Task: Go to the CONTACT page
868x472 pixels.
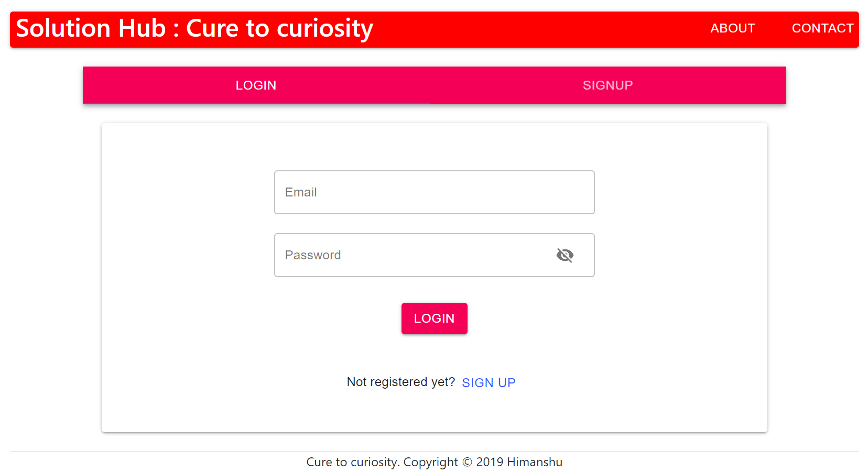Action: [x=822, y=28]
